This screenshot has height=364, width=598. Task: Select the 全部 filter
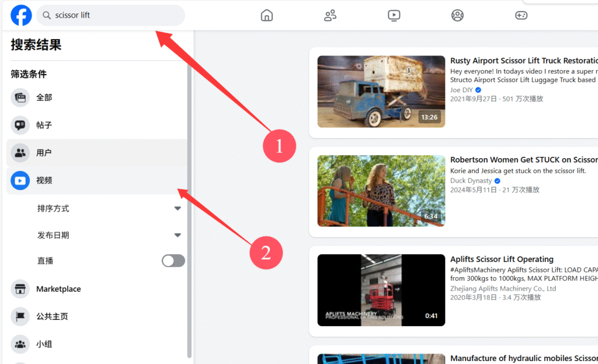(44, 97)
